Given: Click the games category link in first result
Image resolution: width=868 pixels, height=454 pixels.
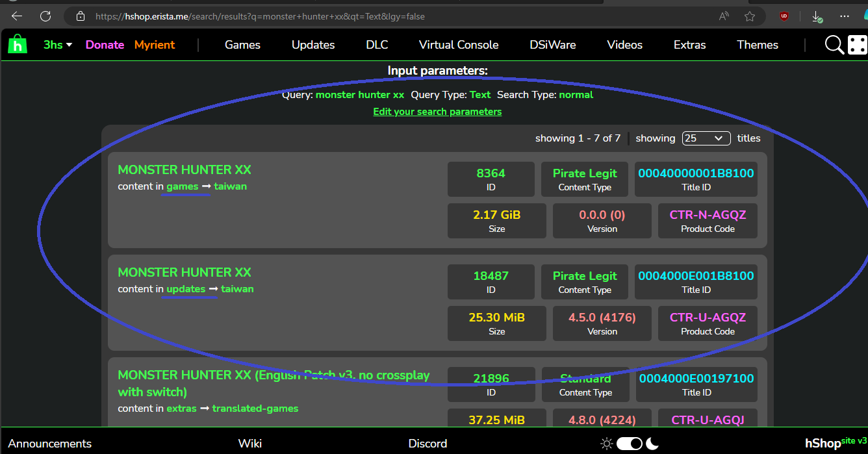Looking at the screenshot, I should coord(183,186).
